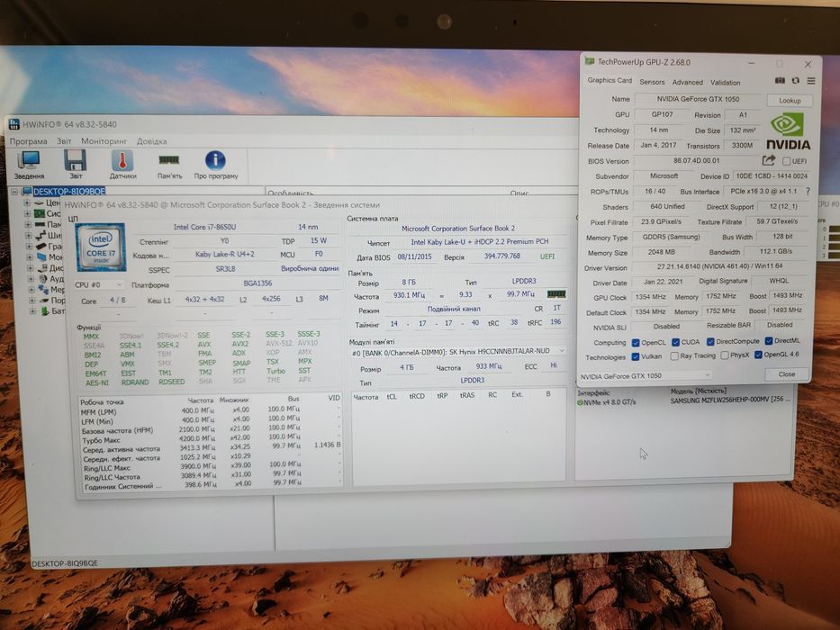840x630 pixels.
Task: Expand the Ши bus tree node plus box
Action: tap(28, 236)
